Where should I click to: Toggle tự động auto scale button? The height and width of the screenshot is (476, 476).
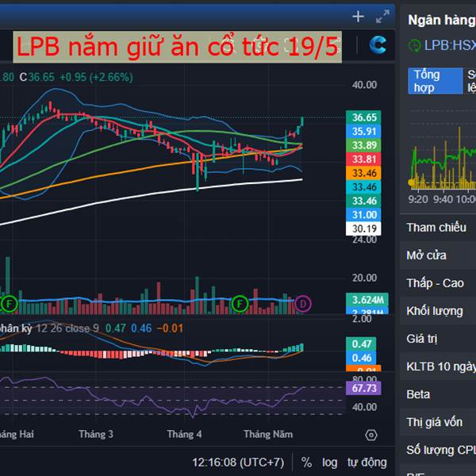[x=367, y=463]
